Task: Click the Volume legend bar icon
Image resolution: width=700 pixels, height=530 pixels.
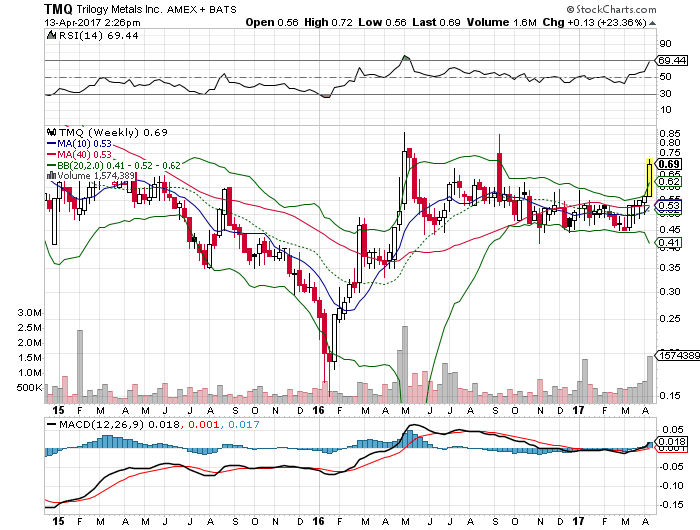Action: pyautogui.click(x=50, y=175)
